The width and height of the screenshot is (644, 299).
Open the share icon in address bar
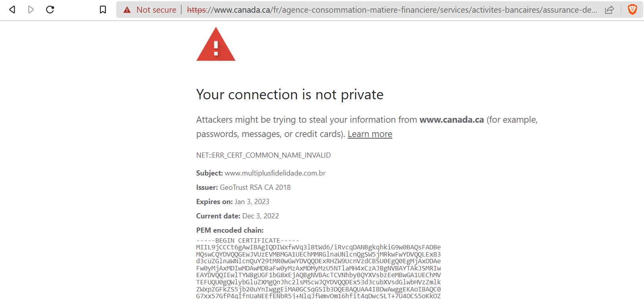click(609, 10)
